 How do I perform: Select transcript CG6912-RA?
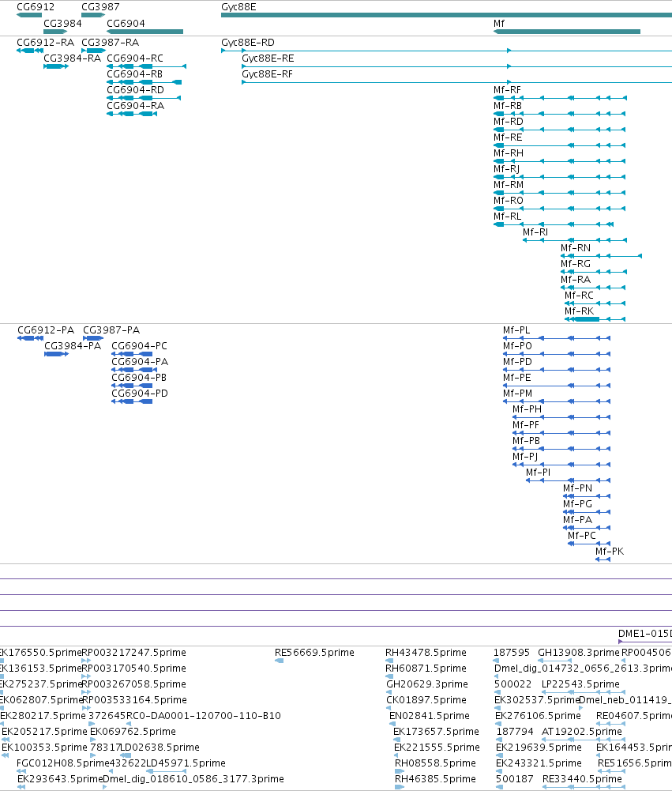click(x=45, y=43)
